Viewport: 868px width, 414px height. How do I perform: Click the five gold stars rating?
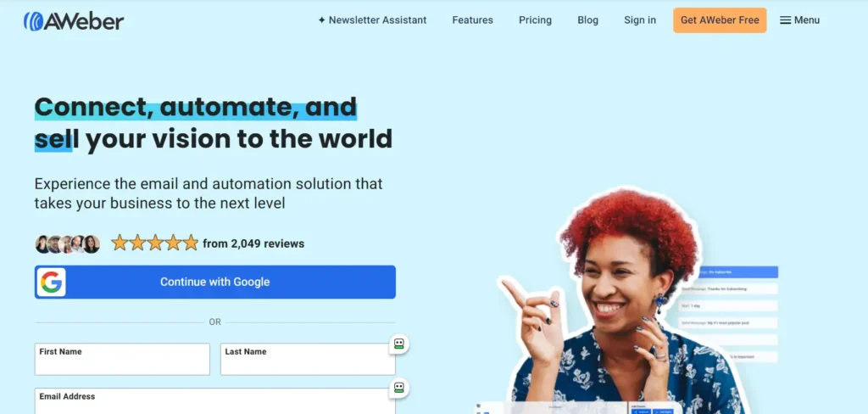point(154,243)
